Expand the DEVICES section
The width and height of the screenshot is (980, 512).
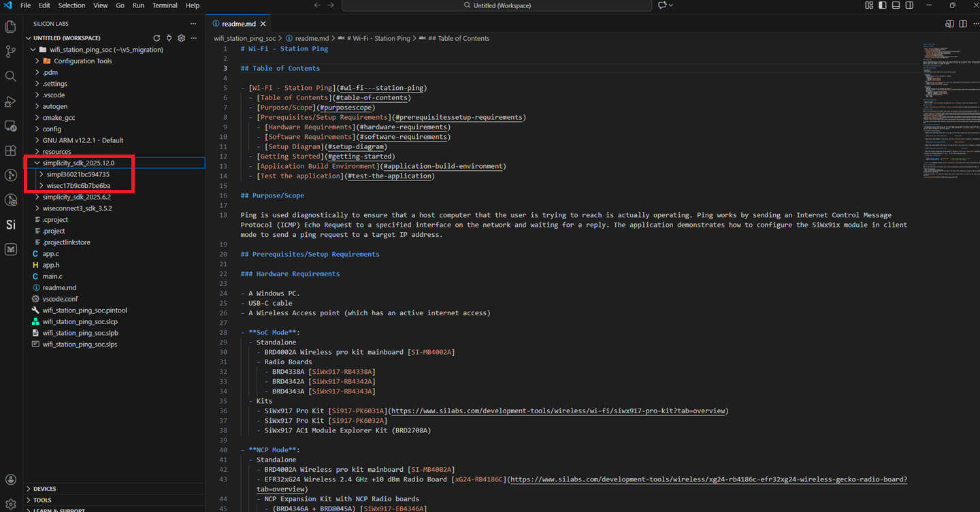(x=45, y=489)
